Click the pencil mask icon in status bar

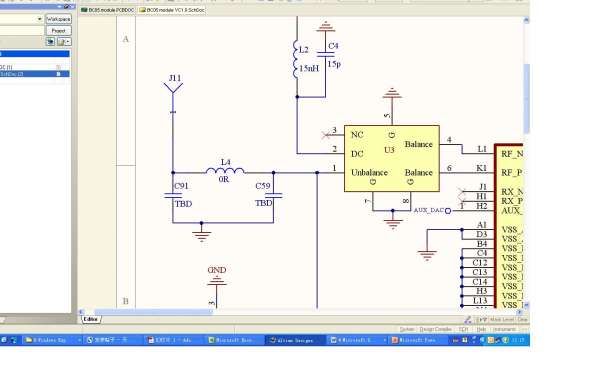pos(468,320)
